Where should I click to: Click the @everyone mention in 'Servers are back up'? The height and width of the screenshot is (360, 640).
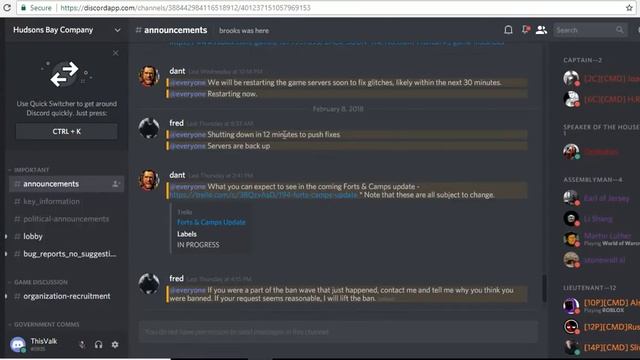188,146
